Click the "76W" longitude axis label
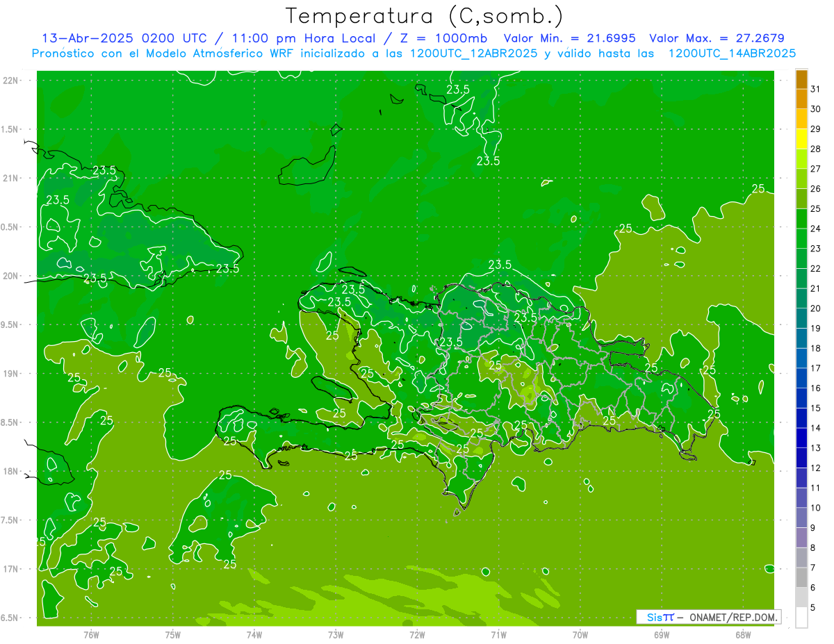Image resolution: width=834 pixels, height=644 pixels. [91, 635]
